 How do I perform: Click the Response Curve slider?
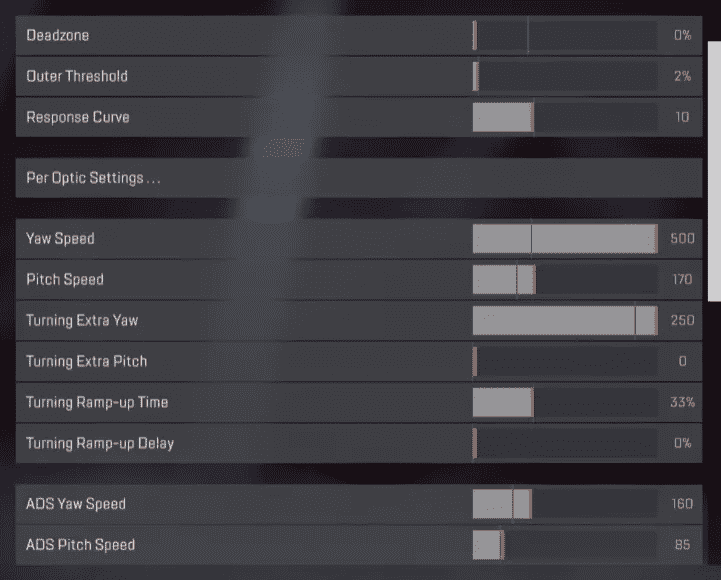point(565,117)
